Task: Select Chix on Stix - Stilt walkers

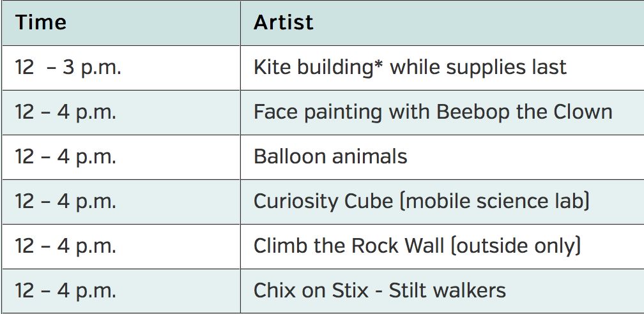Action: [x=442, y=291]
